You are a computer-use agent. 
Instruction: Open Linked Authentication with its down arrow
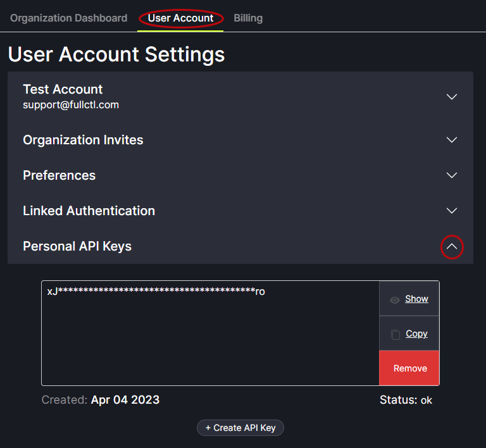click(x=452, y=211)
